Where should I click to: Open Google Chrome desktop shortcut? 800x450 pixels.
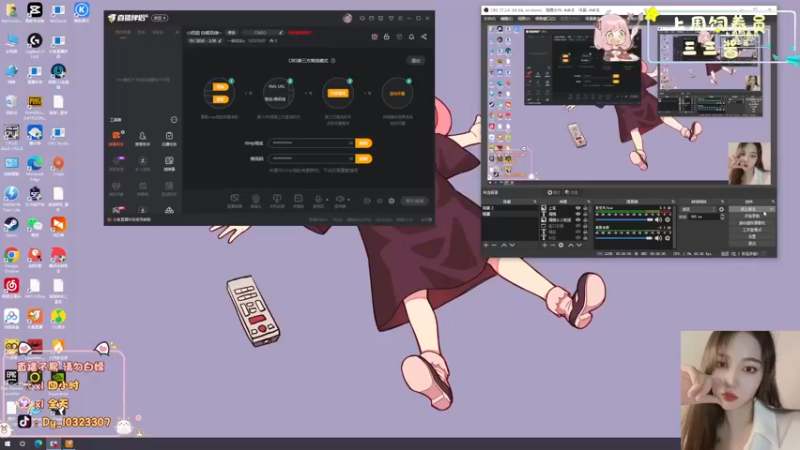click(x=11, y=258)
